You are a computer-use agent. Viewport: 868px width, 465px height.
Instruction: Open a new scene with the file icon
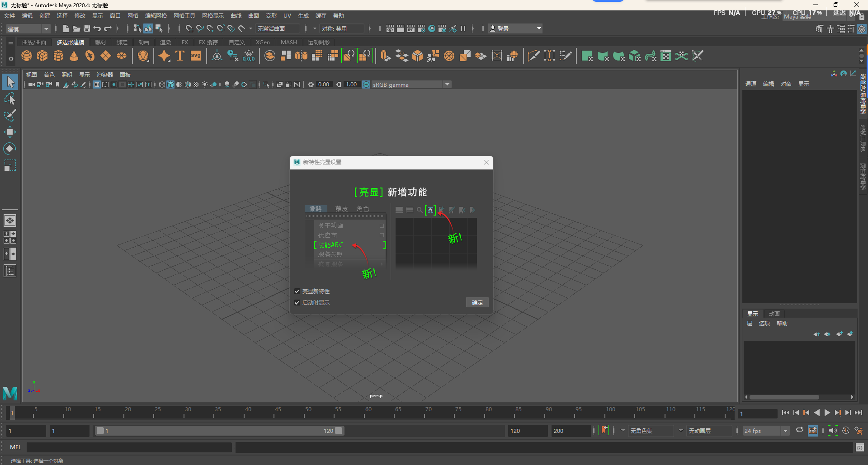pyautogui.click(x=65, y=28)
